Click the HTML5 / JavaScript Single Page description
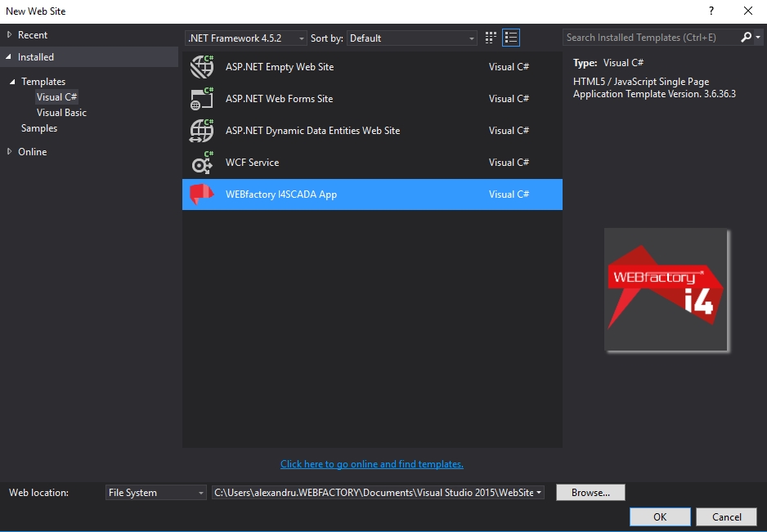Image resolution: width=767 pixels, height=532 pixels. coord(654,87)
